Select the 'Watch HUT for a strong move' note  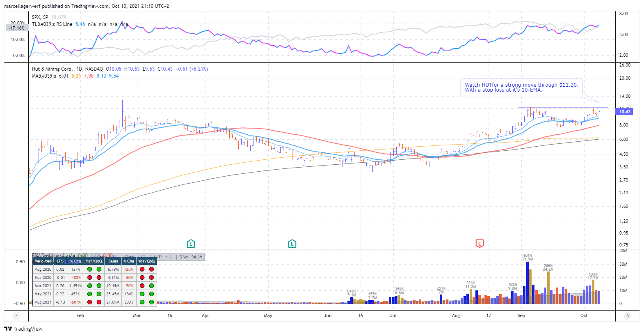(x=521, y=87)
